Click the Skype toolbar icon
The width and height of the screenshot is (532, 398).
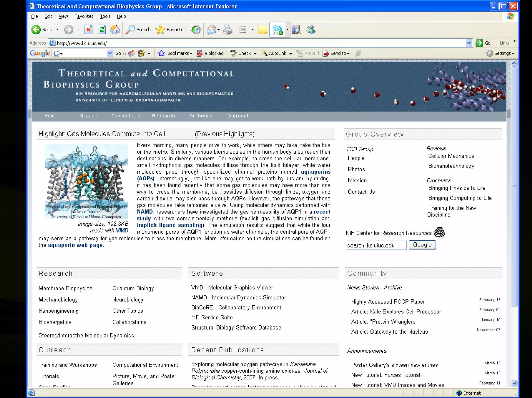(277, 30)
